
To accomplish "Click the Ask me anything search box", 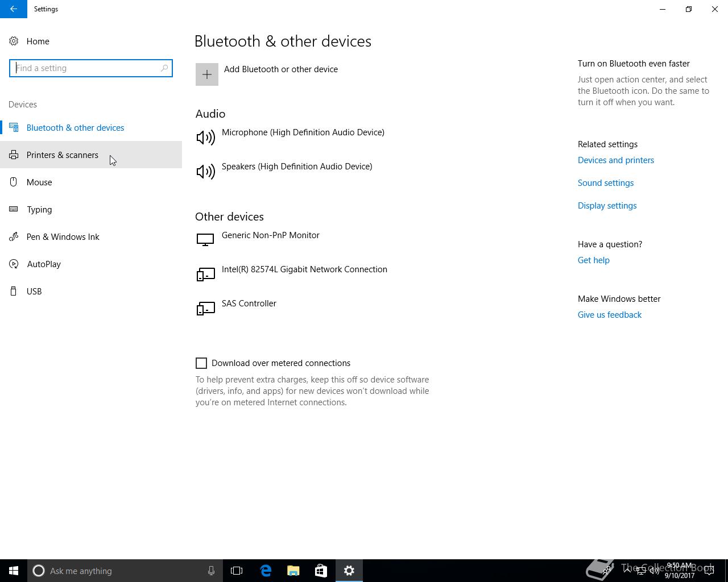I will point(124,571).
